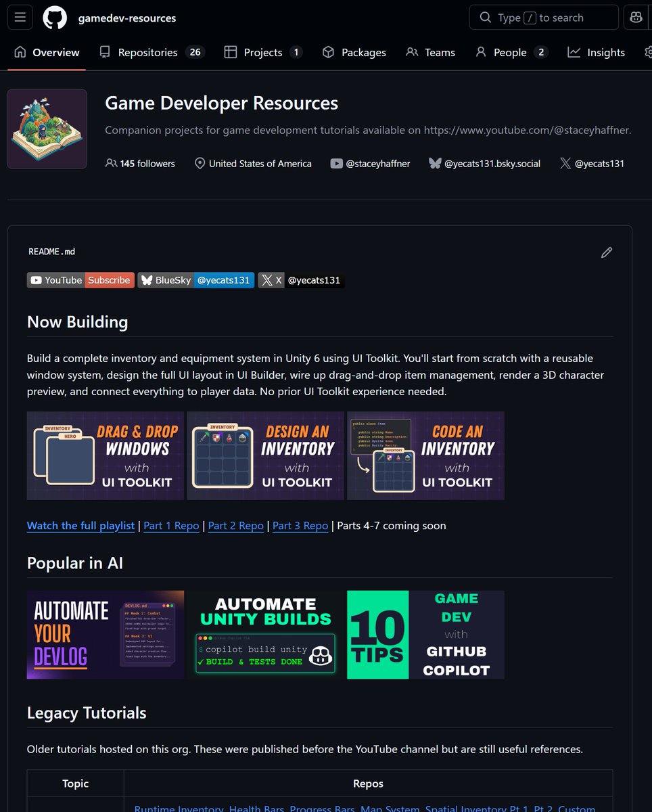Click the BlueSky @yecats131 badge
Image resolution: width=652 pixels, height=812 pixels.
[196, 280]
